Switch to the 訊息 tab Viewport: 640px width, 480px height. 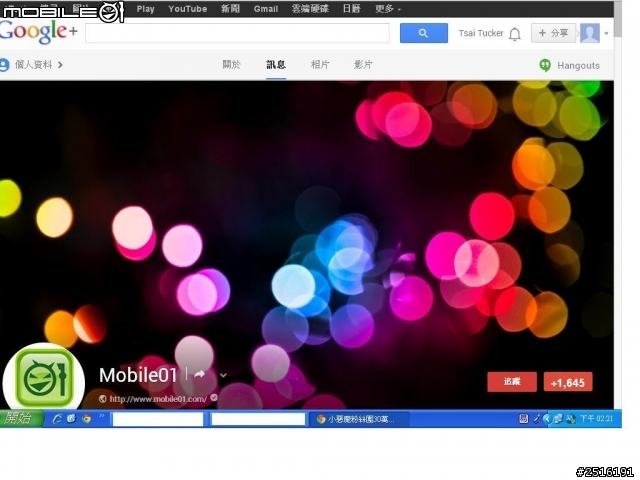coord(276,64)
